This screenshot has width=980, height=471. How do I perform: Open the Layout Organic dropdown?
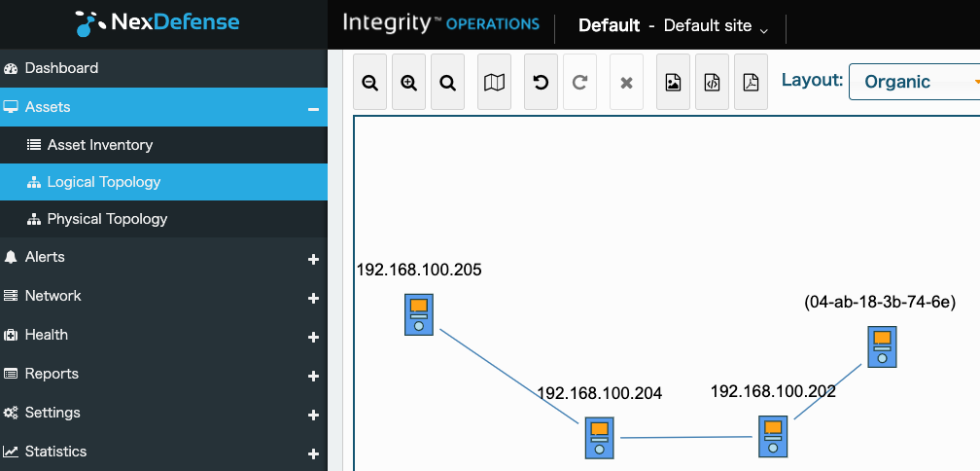pos(914,82)
